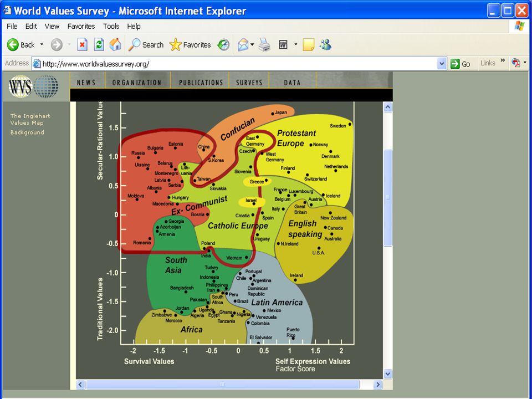Screen dimensions: 532x399
Task: Click the Self Expression Values axis label
Action: click(313, 362)
